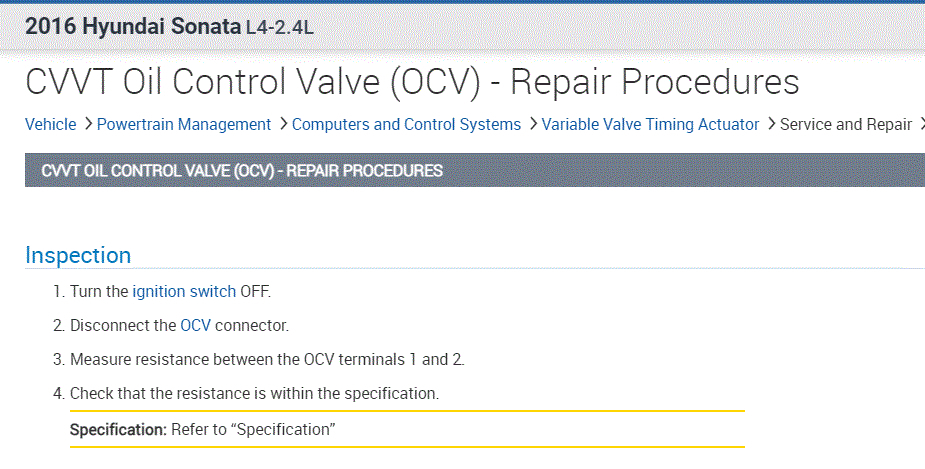The width and height of the screenshot is (925, 469).
Task: Click the gray CVVT Repair Procedures header bar
Action: click(474, 170)
